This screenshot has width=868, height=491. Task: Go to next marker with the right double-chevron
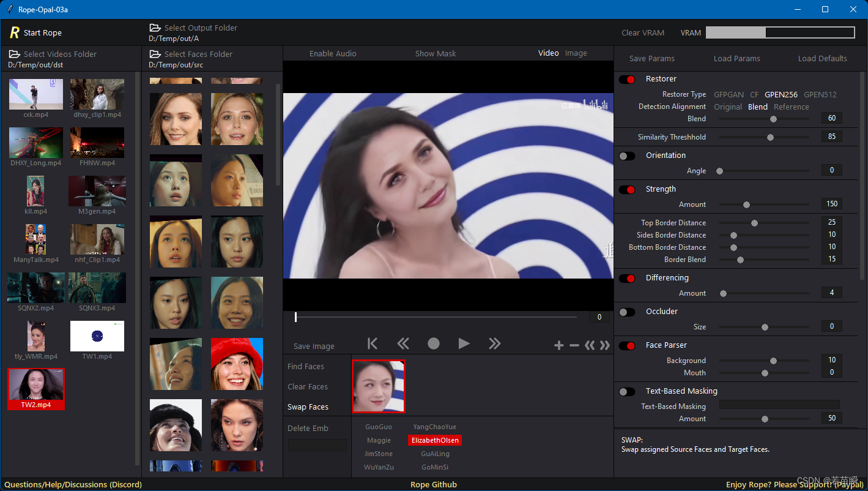(x=605, y=345)
